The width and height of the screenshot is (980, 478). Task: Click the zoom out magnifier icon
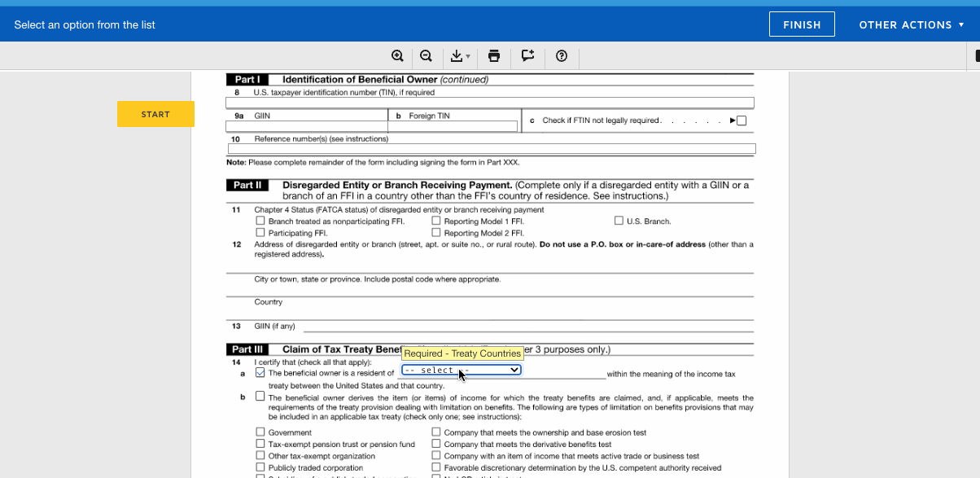426,56
